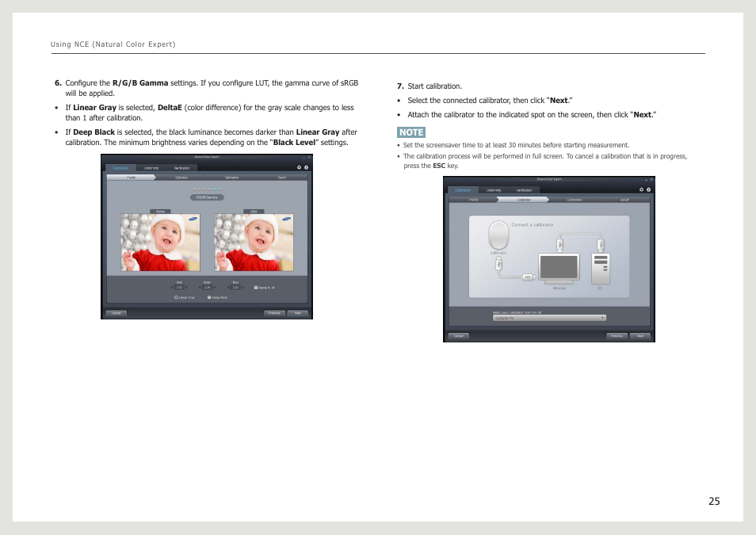Select the first step dot above R/G/B Gamma
The image size is (756, 535).
(x=194, y=189)
